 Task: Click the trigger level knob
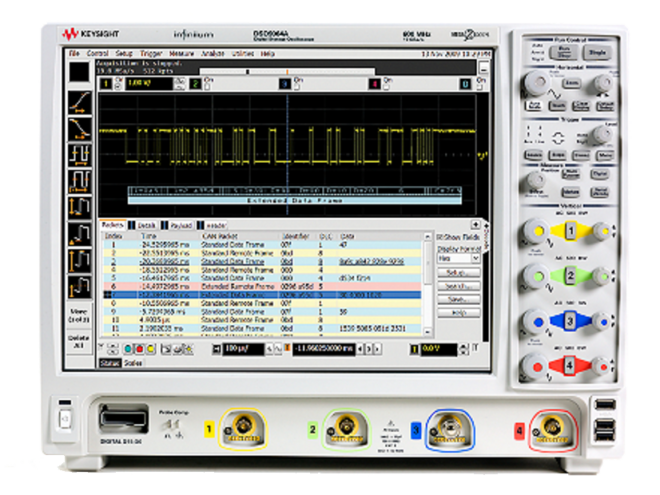point(602,135)
